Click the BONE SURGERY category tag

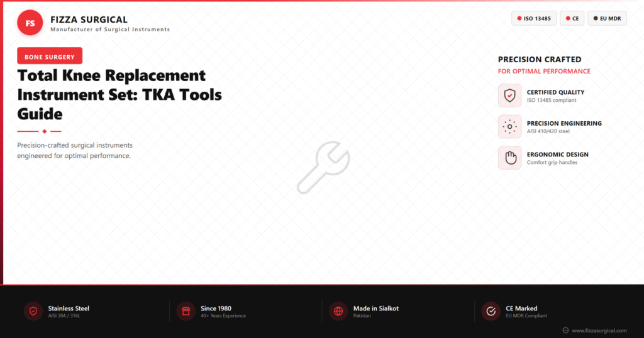pos(50,56)
